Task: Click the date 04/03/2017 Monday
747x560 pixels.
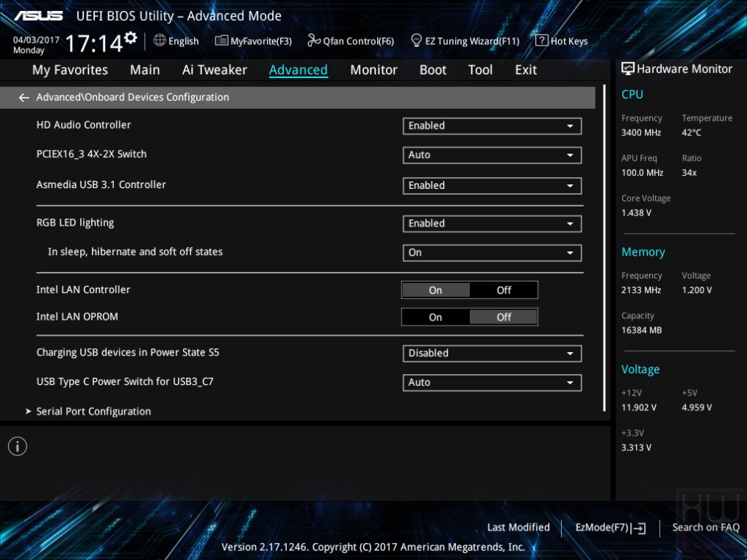Action: coord(36,45)
